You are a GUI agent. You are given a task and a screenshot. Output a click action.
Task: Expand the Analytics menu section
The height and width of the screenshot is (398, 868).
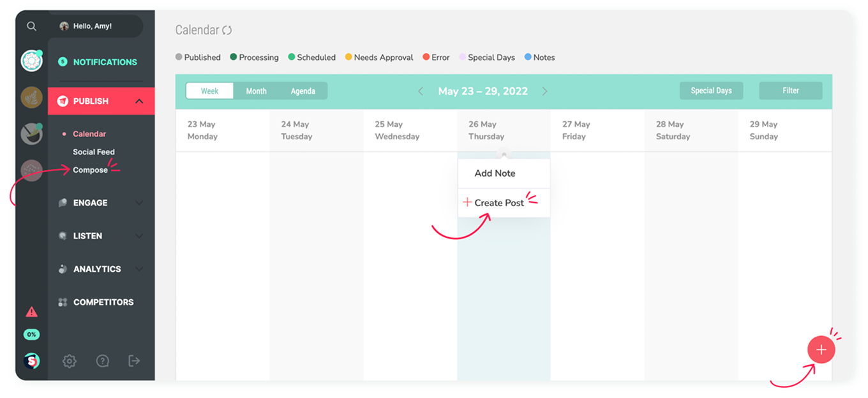(x=139, y=269)
